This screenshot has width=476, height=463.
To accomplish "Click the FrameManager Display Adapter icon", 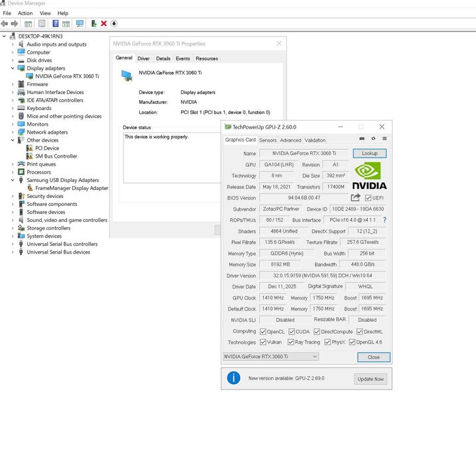I will click(30, 188).
